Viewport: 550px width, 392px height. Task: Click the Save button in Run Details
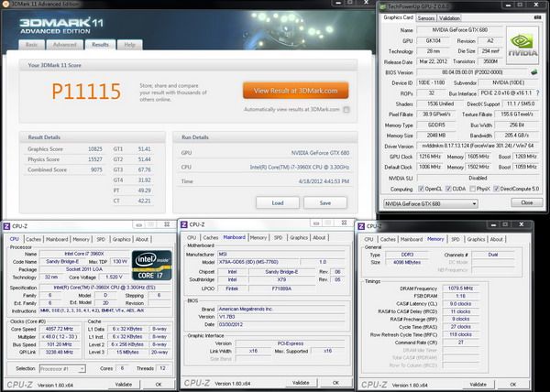pyautogui.click(x=325, y=202)
